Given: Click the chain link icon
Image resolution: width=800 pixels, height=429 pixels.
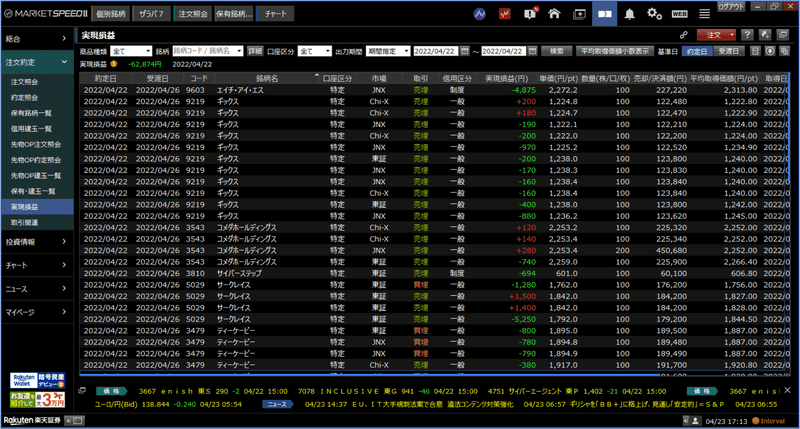Looking at the screenshot, I should 684,35.
